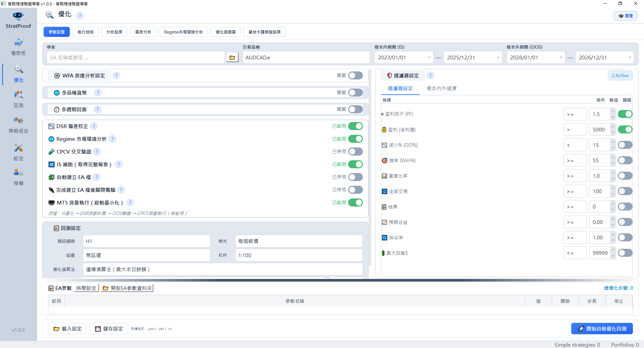The image size is (644, 348).
Task: Click the 交易品種 AUDCAD.e field
Action: (x=306, y=57)
